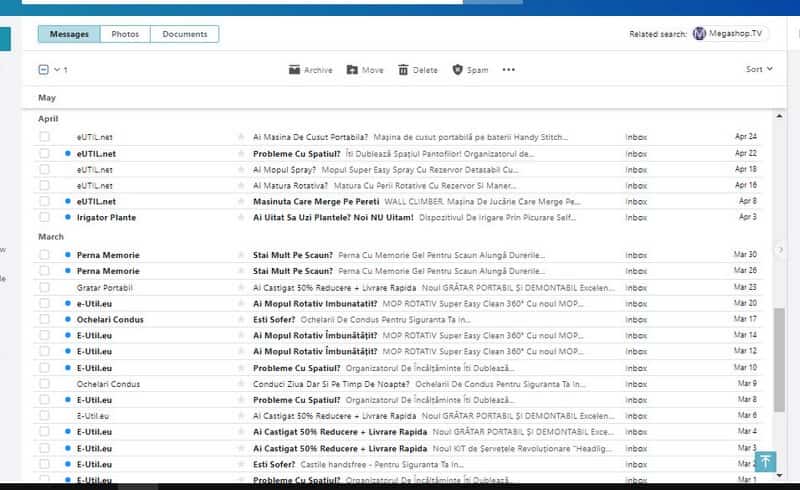
Task: Switch to the Photos tab
Action: pos(125,34)
